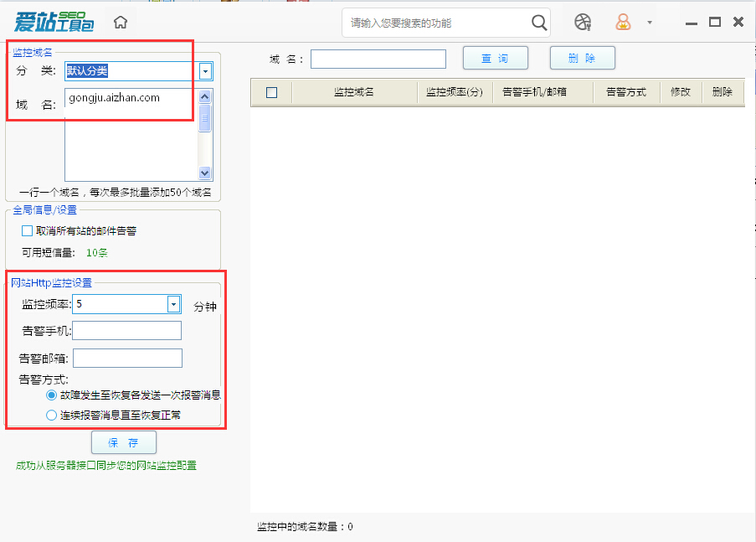Enable the 取消所有站的邮件告警 checkbox
The height and width of the screenshot is (542, 756).
tap(26, 230)
